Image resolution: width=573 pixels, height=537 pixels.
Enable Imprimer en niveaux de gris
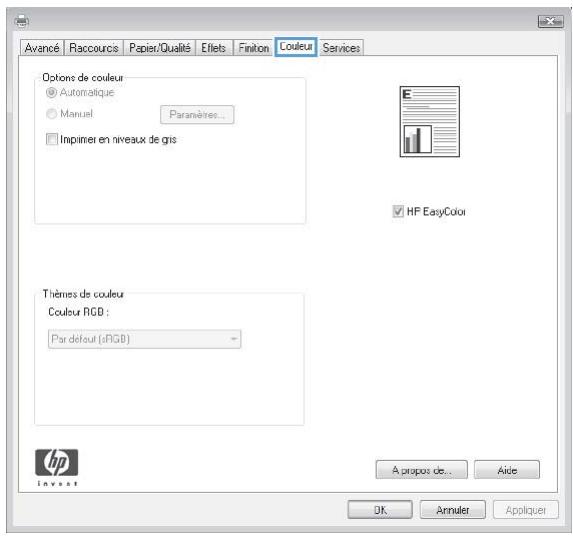pos(52,139)
